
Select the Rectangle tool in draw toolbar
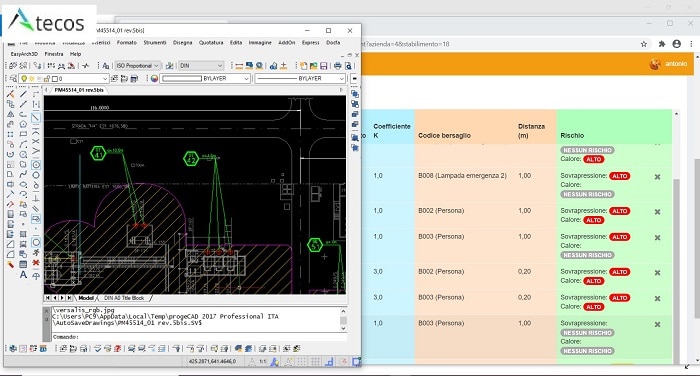(23, 134)
